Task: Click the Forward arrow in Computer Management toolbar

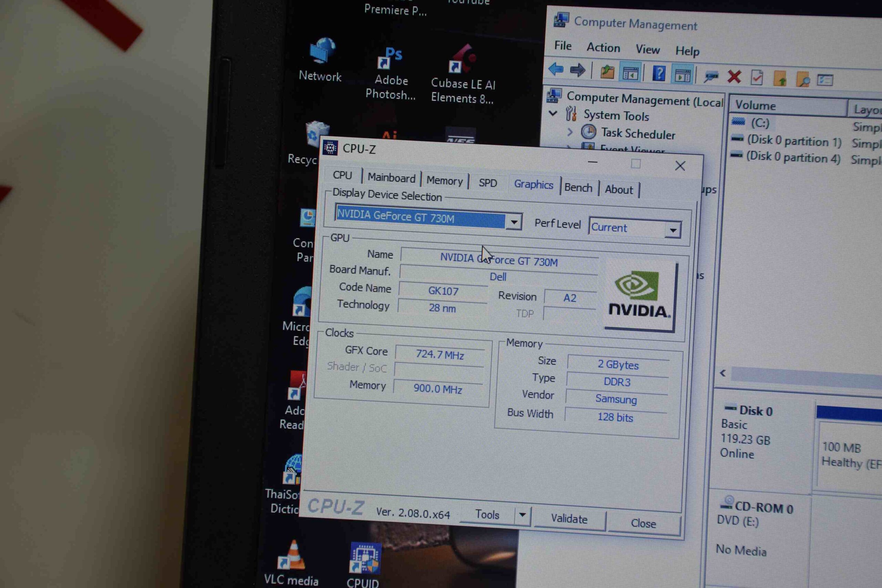Action: (x=577, y=70)
